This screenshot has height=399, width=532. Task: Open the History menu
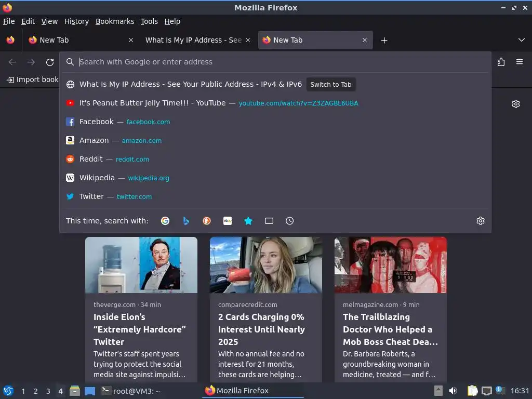point(77,21)
